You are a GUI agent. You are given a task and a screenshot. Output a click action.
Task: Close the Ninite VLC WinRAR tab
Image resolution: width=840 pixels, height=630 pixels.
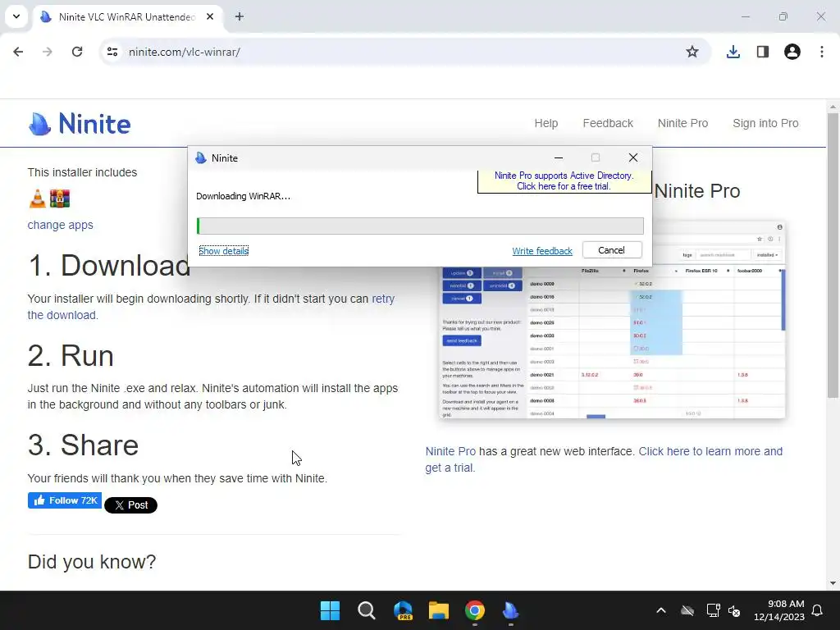210,16
